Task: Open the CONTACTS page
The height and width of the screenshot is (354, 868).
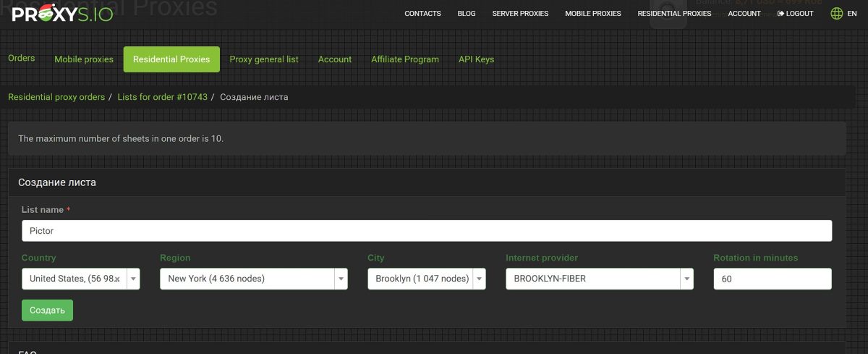Action: [x=422, y=14]
